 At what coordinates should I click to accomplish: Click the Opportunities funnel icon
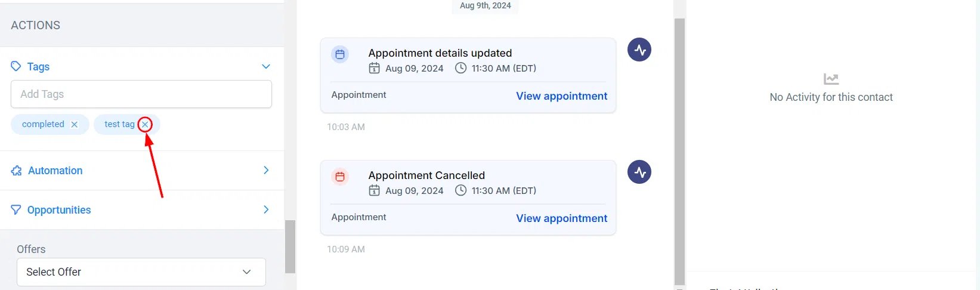click(16, 210)
